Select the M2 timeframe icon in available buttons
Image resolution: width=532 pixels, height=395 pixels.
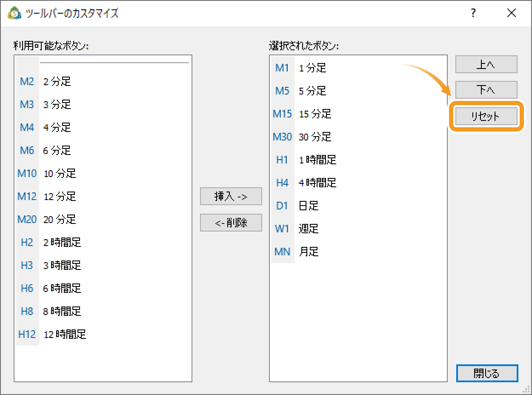27,82
